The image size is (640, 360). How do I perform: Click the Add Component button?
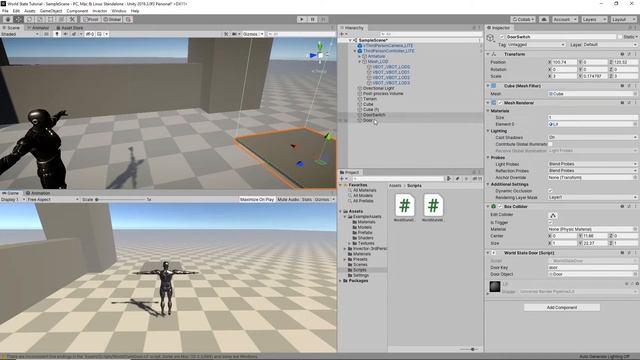point(562,307)
